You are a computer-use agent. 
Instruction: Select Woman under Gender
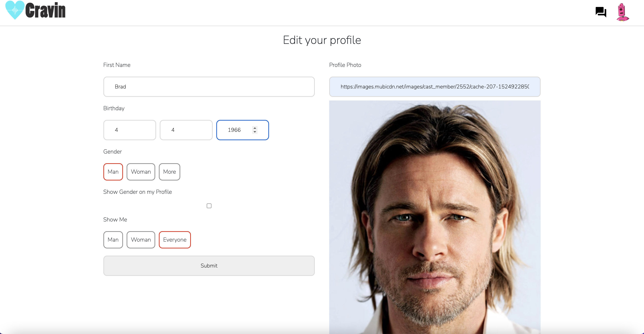141,172
